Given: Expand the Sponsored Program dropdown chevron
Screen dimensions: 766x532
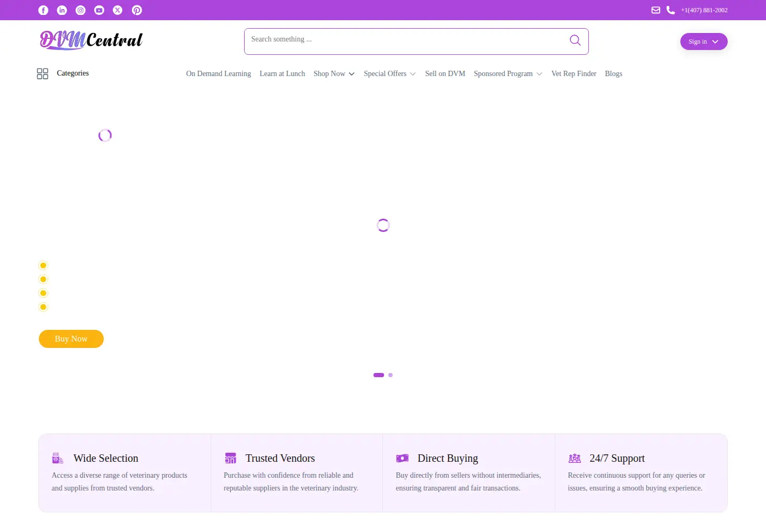Looking at the screenshot, I should coord(539,74).
